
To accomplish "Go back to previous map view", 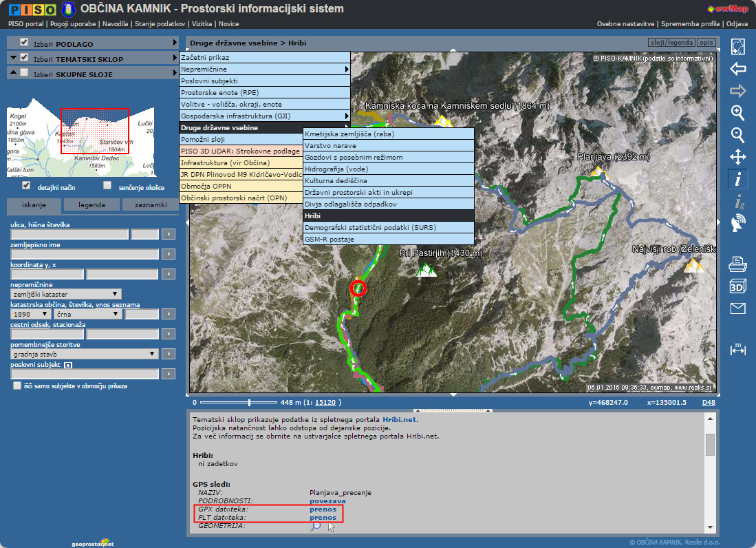I will pyautogui.click(x=737, y=69).
